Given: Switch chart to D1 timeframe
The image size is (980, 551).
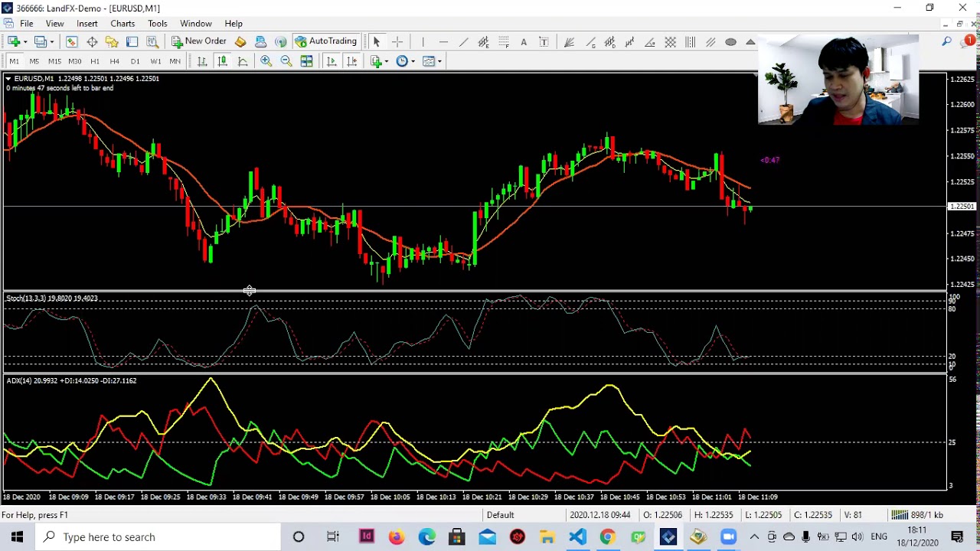Looking at the screenshot, I should (135, 61).
